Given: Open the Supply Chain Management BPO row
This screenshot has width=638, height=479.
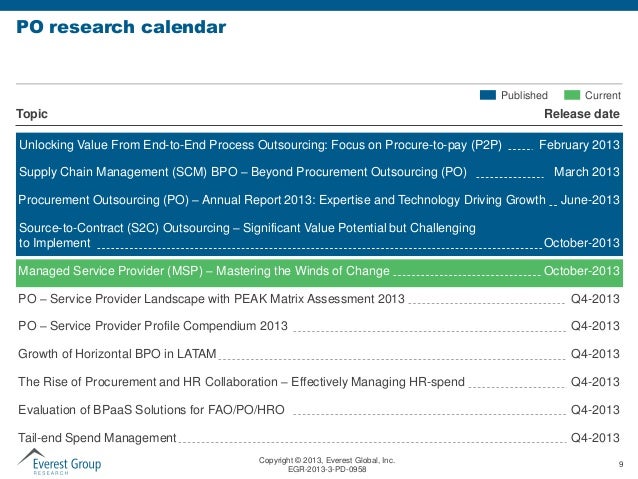Looking at the screenshot, I should (x=319, y=172).
